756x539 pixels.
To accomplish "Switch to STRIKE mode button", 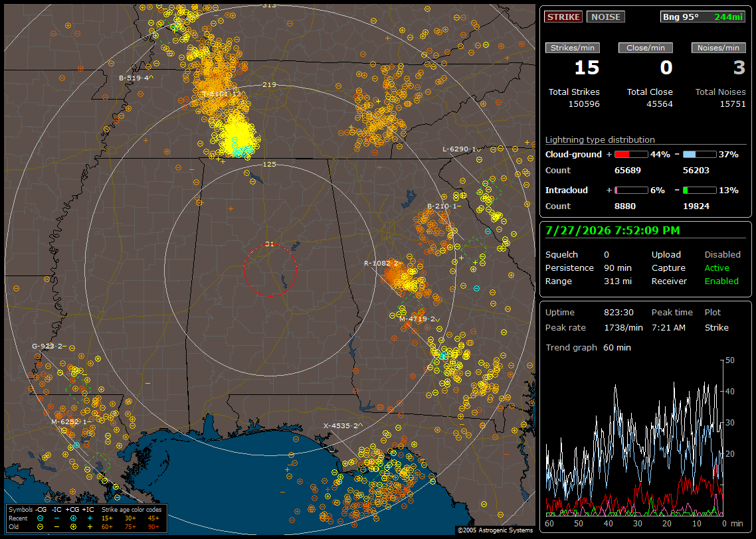I will tap(563, 17).
